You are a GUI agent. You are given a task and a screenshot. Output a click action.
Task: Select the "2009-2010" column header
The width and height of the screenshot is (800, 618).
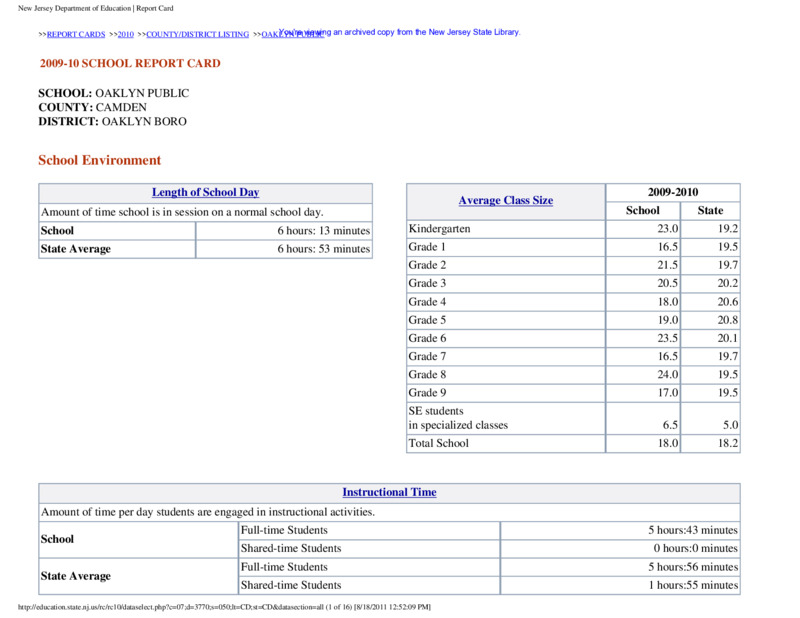[x=673, y=192]
